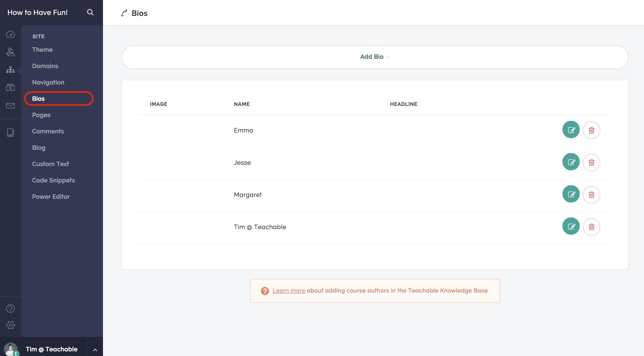Delete Jesse's bio via the trash icon
This screenshot has height=356, width=644.
coord(592,162)
